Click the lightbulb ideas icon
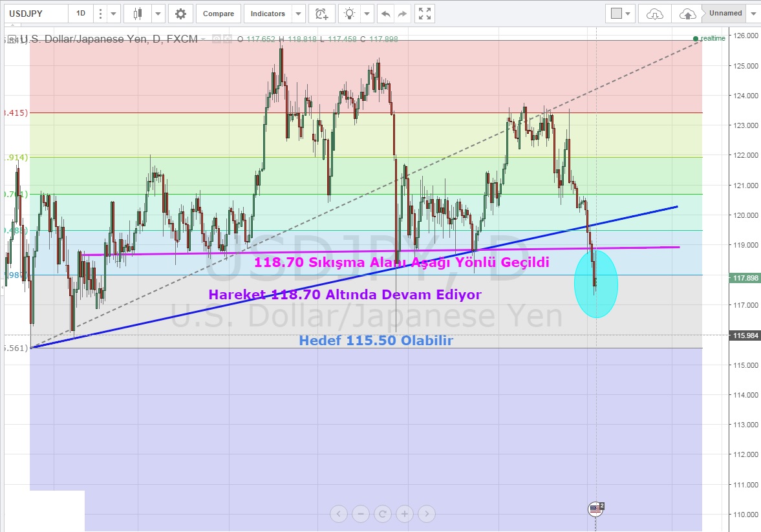This screenshot has width=761, height=532. click(x=349, y=14)
